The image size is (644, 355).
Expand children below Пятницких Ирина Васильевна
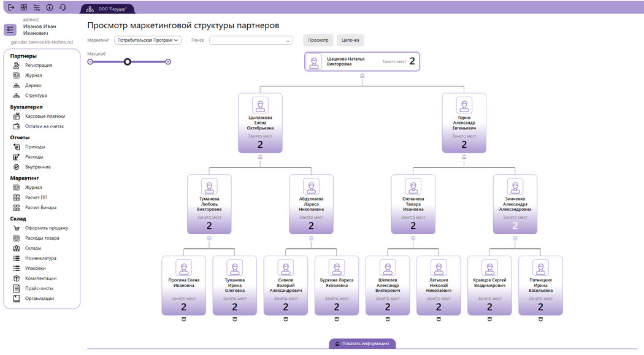point(540,319)
